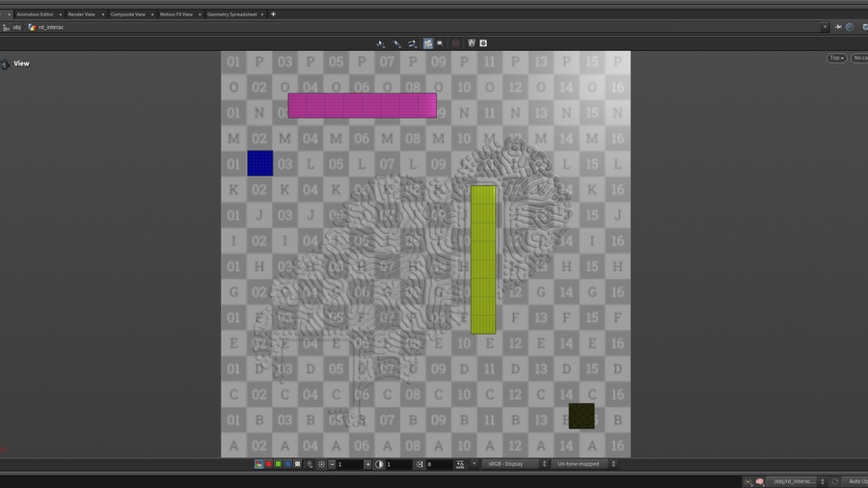Toggle the red channel display button
868x488 pixels.
coord(268,464)
